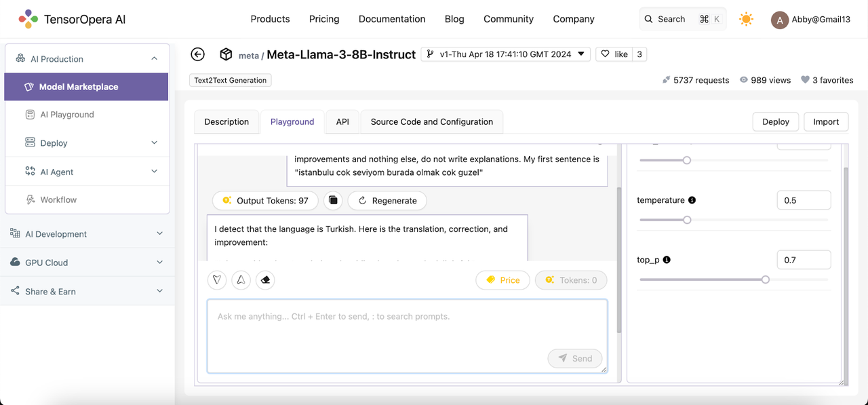Expand the GPU Cloud section

pyautogui.click(x=86, y=263)
